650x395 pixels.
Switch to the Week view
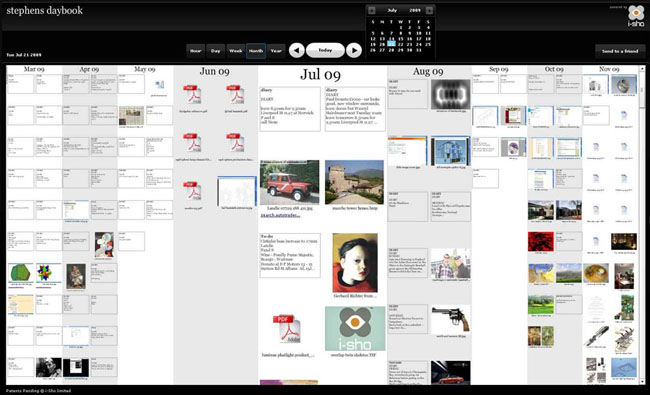click(235, 51)
